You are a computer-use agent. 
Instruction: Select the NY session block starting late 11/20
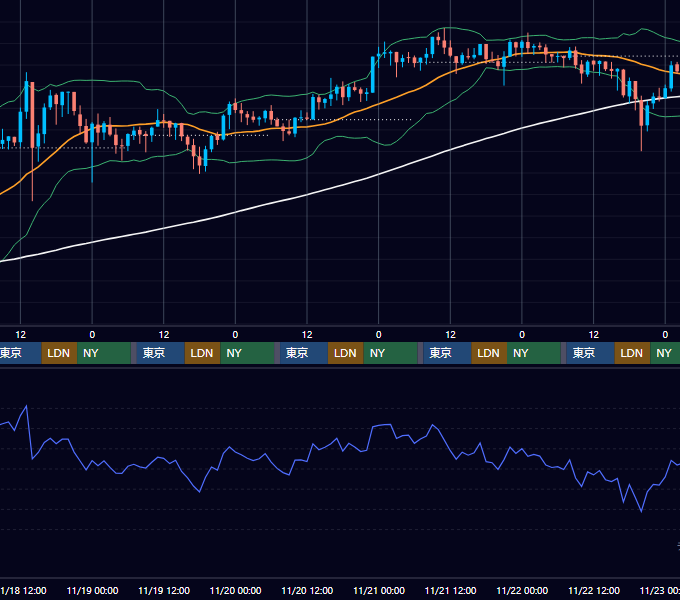390,353
